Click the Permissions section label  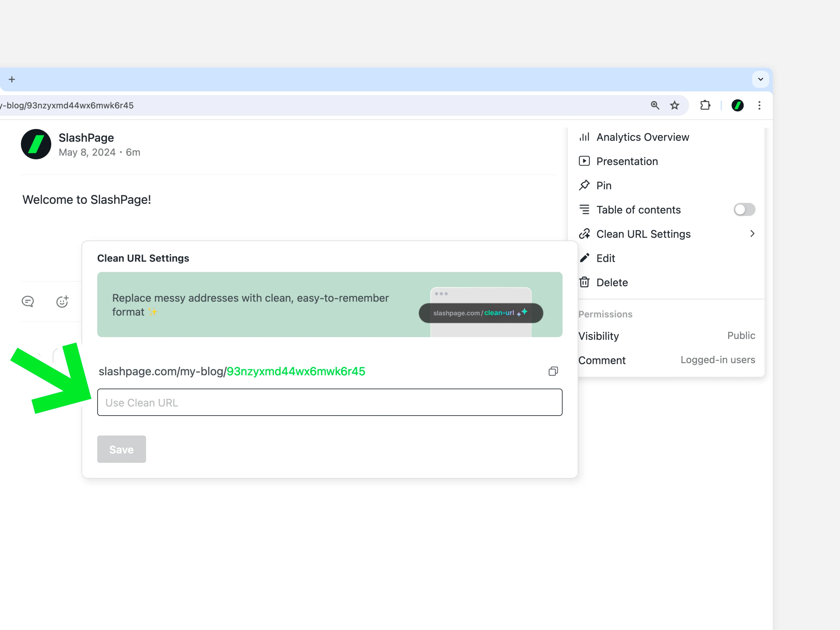[x=605, y=314]
